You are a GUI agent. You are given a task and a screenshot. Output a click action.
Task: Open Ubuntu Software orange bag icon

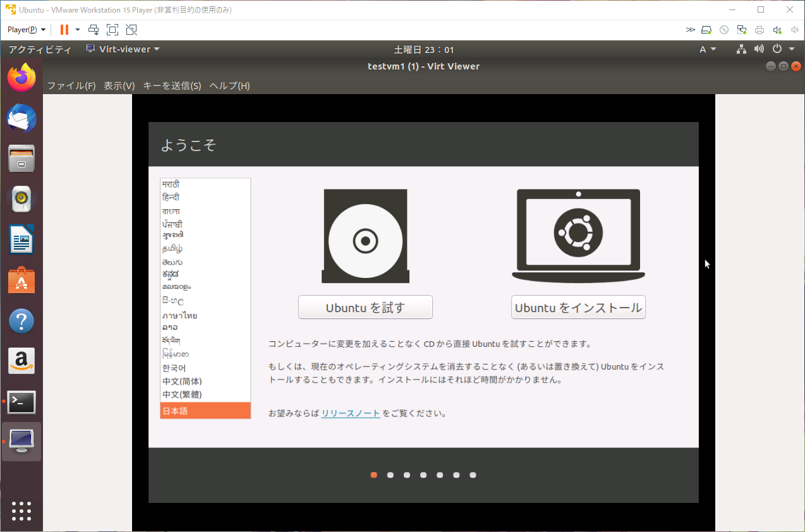(x=21, y=280)
